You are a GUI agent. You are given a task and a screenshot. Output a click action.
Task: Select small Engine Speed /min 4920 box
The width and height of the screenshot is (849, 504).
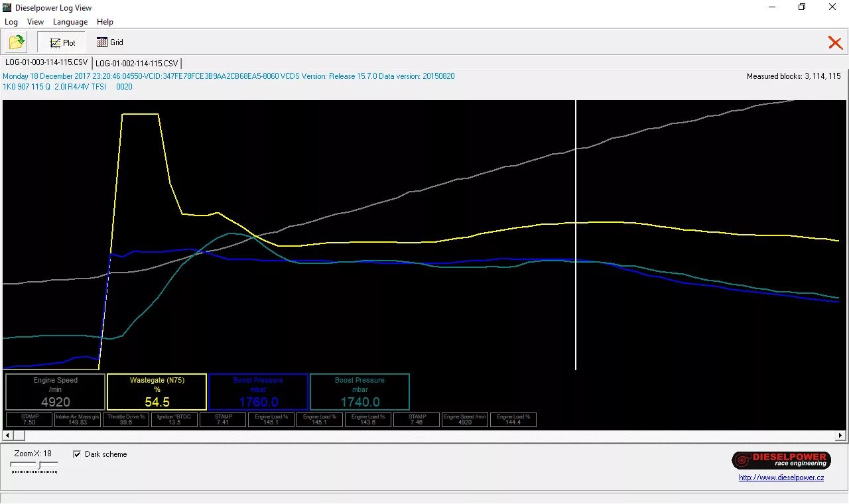(465, 420)
